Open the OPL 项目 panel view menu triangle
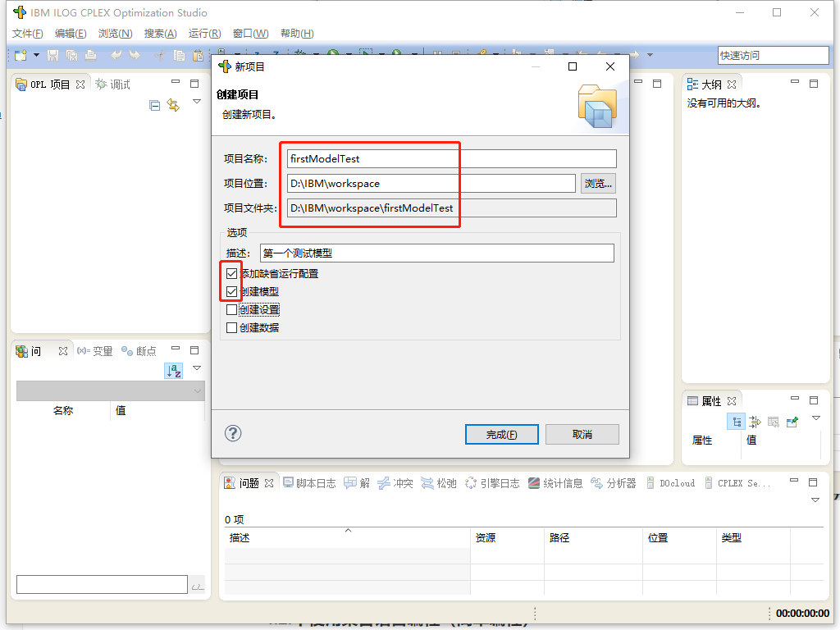Image resolution: width=840 pixels, height=630 pixels. [x=196, y=101]
